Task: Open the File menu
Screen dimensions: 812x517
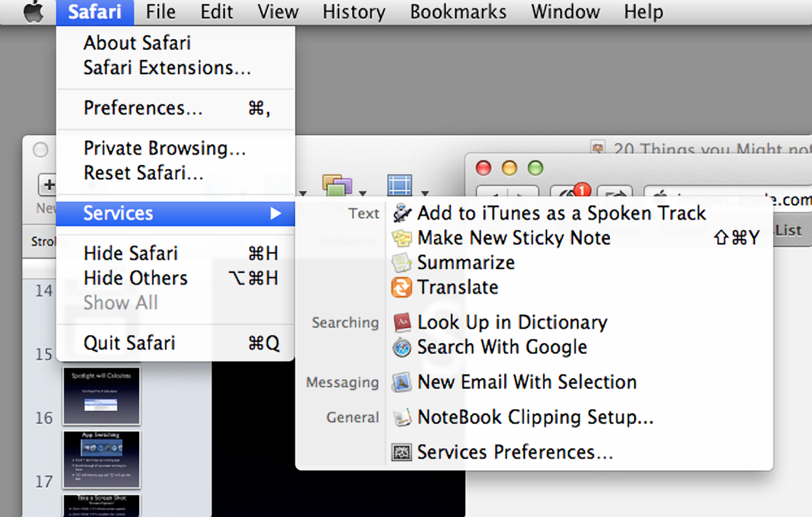Action: [x=160, y=12]
